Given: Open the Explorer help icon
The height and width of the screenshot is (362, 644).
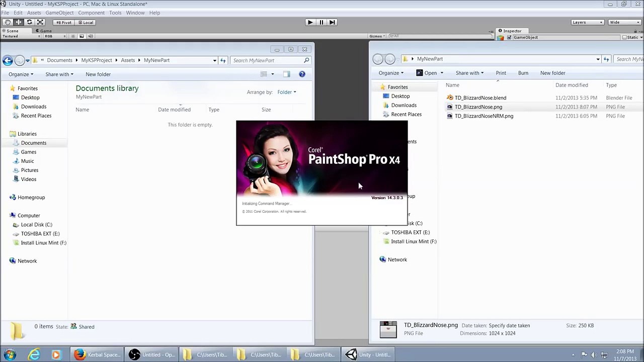Looking at the screenshot, I should tap(302, 74).
